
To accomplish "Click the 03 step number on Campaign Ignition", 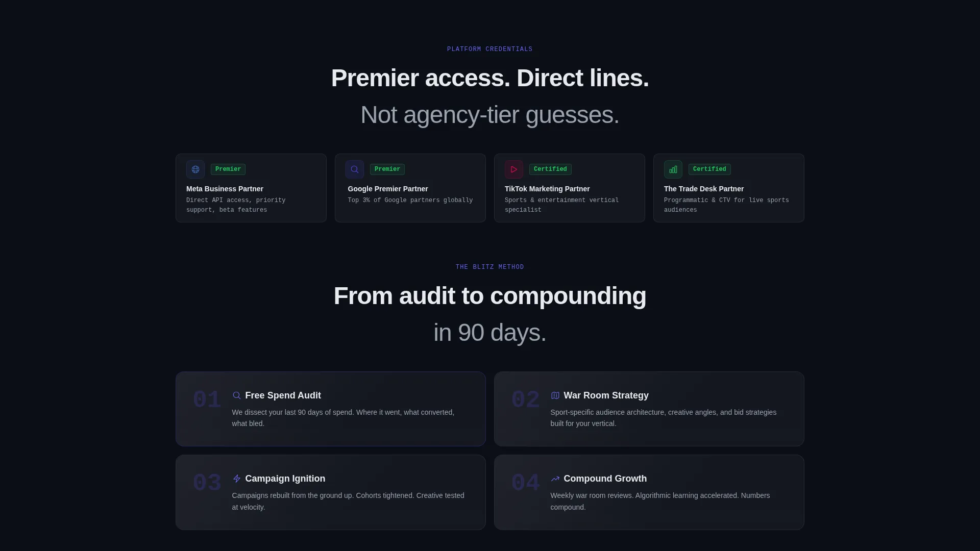I will pos(207,483).
